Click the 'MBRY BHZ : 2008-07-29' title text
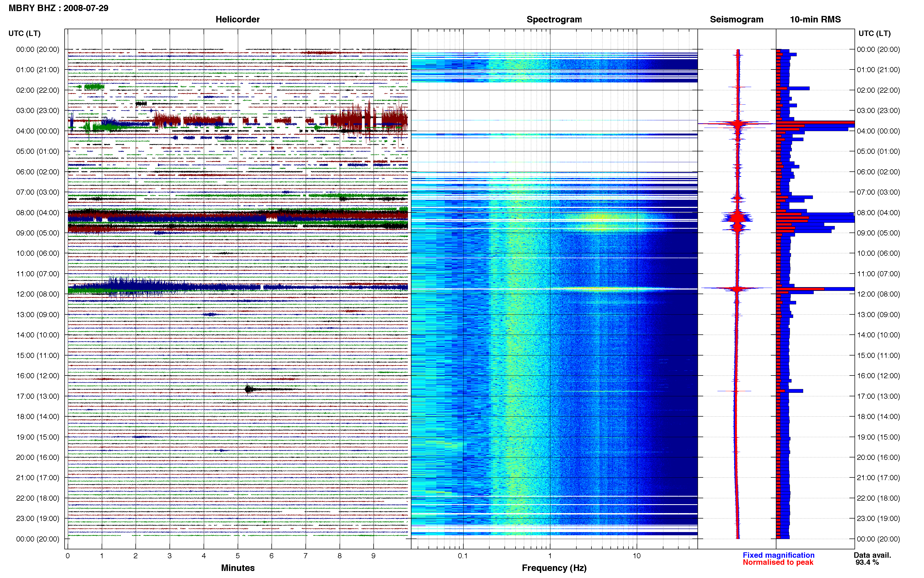 pyautogui.click(x=58, y=8)
